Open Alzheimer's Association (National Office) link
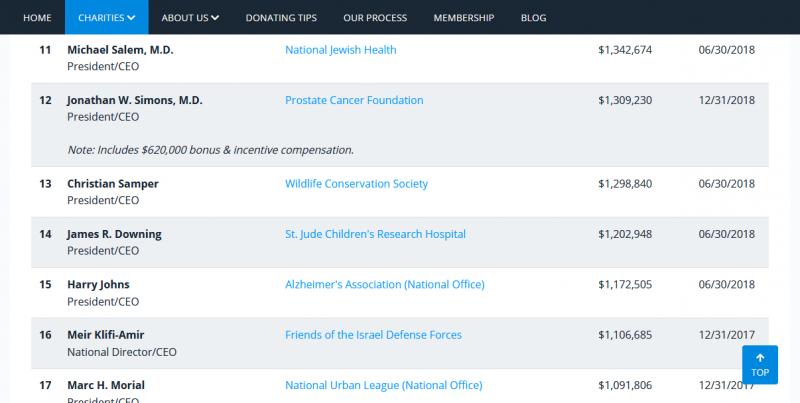800x403 pixels. point(385,284)
